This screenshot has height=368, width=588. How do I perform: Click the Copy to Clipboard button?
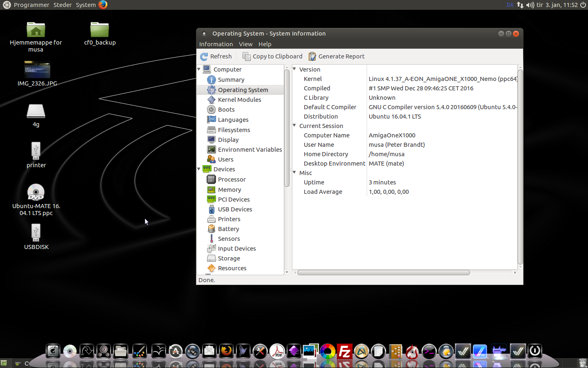[x=272, y=56]
